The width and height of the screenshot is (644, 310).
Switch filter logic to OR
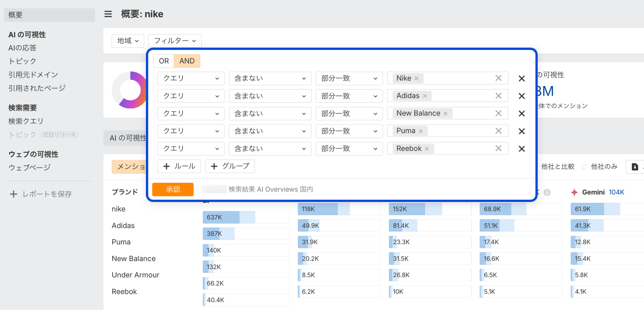164,61
